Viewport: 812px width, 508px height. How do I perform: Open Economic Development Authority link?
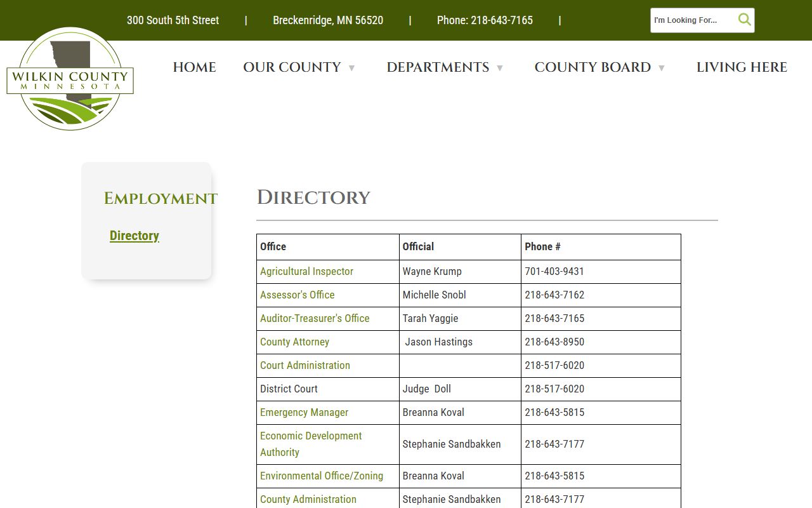[311, 444]
